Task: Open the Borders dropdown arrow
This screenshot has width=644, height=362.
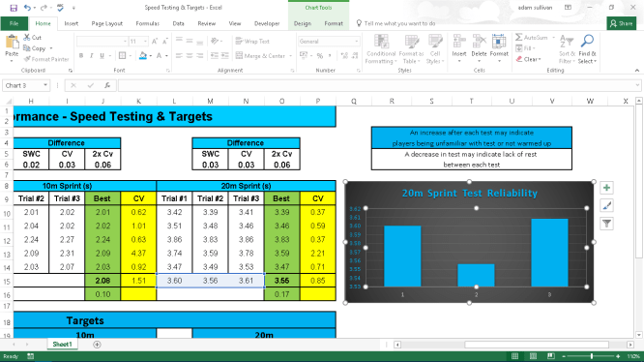Action: pyautogui.click(x=131, y=56)
